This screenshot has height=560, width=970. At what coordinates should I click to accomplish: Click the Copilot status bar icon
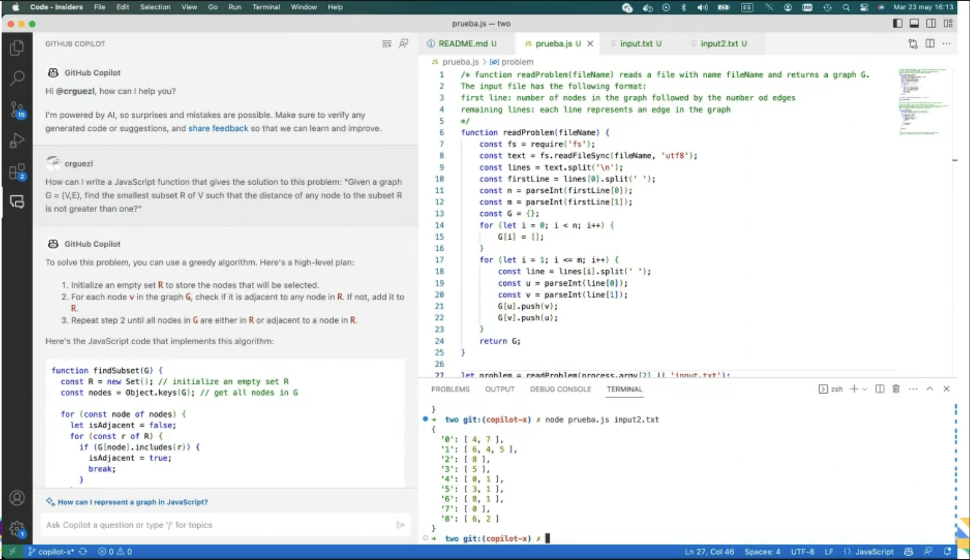pos(909,552)
